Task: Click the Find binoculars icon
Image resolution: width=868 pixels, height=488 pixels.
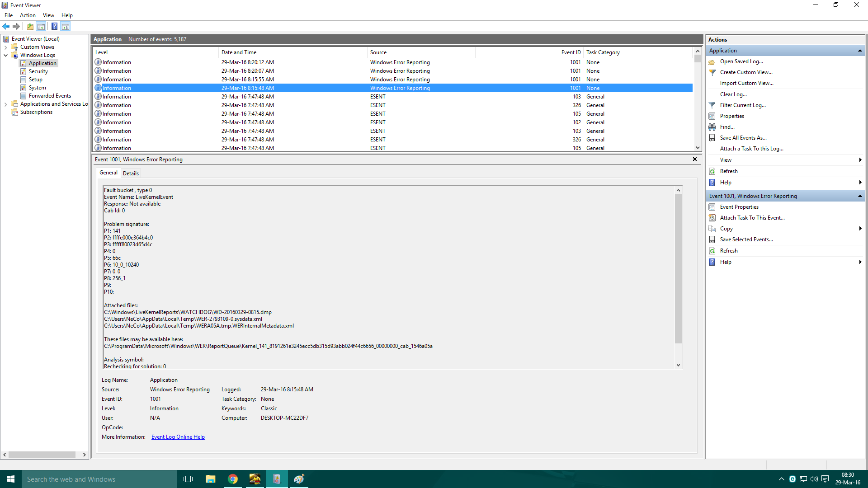Action: (x=712, y=127)
